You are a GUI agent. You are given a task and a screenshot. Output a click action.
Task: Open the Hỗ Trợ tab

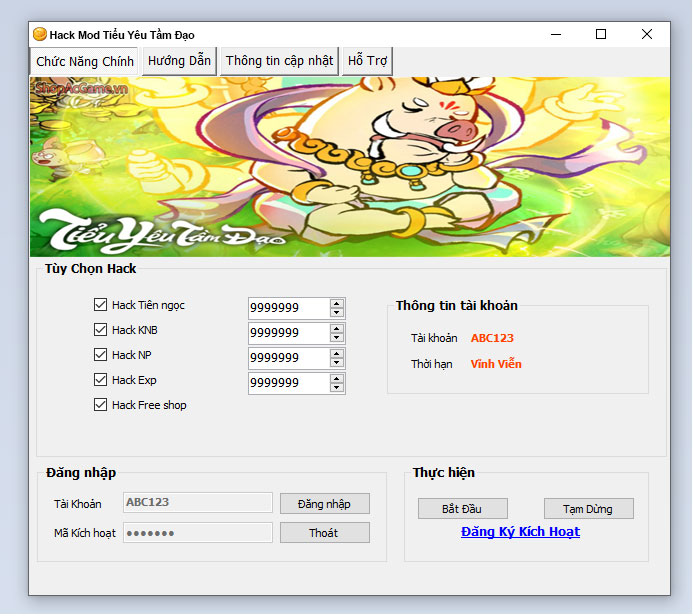367,61
